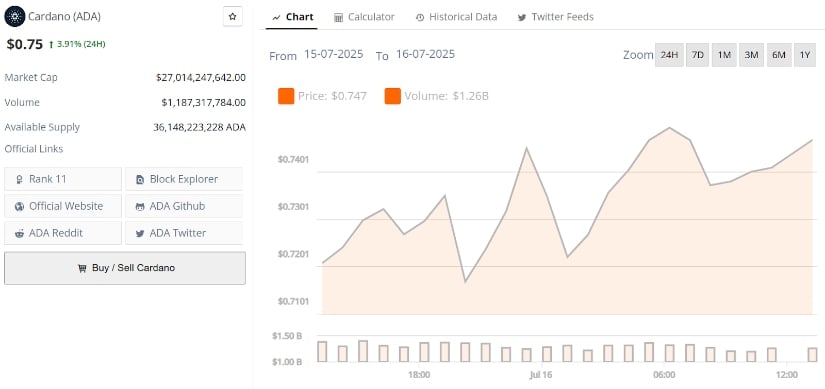The width and height of the screenshot is (825, 389).
Task: Click the ADA Github icon
Action: [x=140, y=207]
